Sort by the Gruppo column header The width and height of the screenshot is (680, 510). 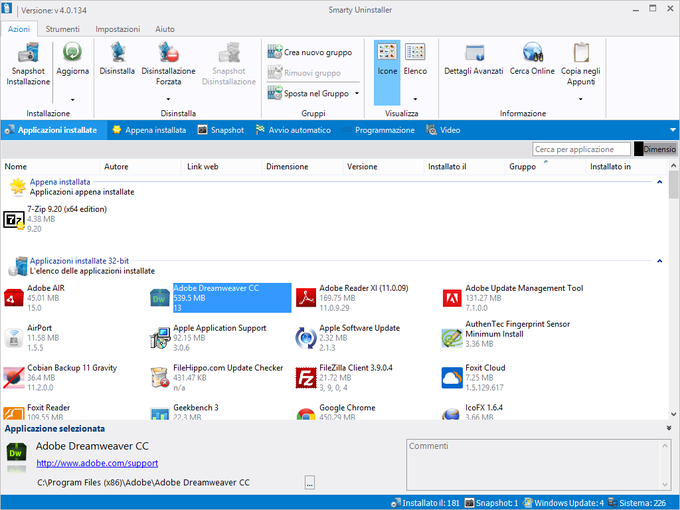point(545,167)
